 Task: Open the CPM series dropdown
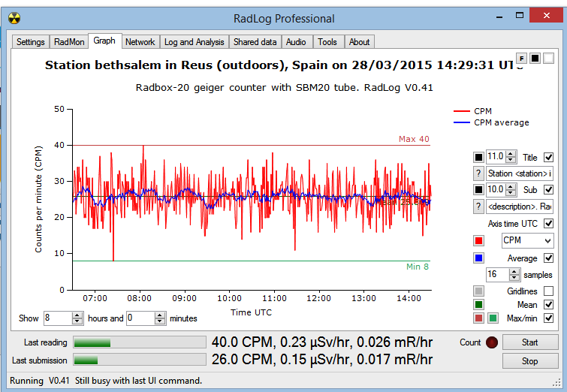[528, 240]
